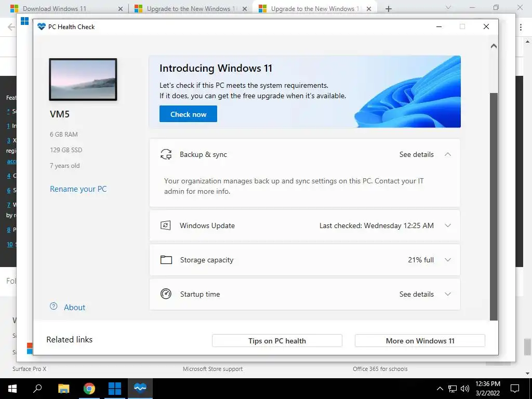This screenshot has width=532, height=399.
Task: Click the 7 years old text
Action: pos(65,166)
